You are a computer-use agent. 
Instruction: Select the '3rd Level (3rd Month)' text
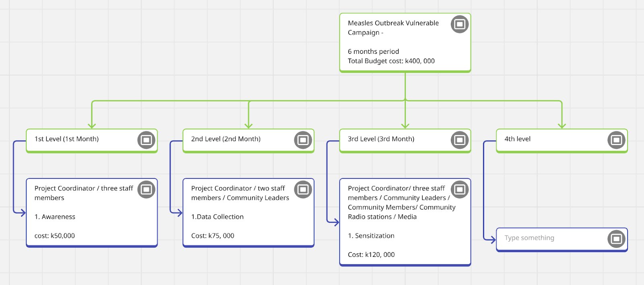pos(381,139)
